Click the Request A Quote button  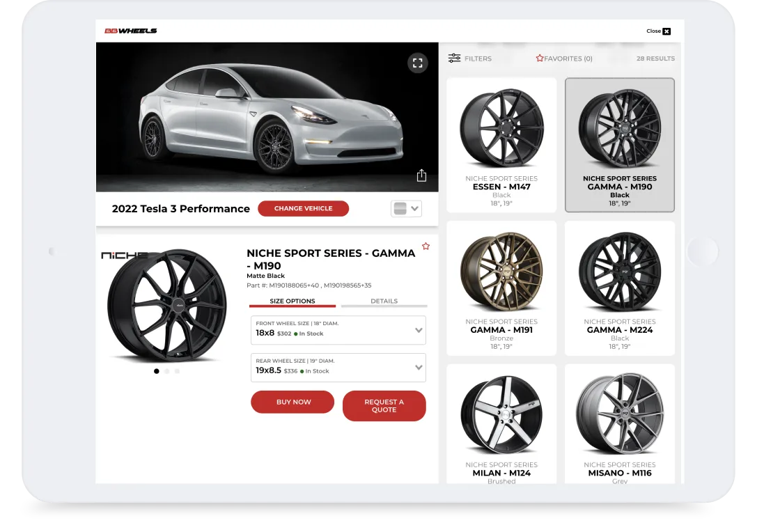point(384,405)
